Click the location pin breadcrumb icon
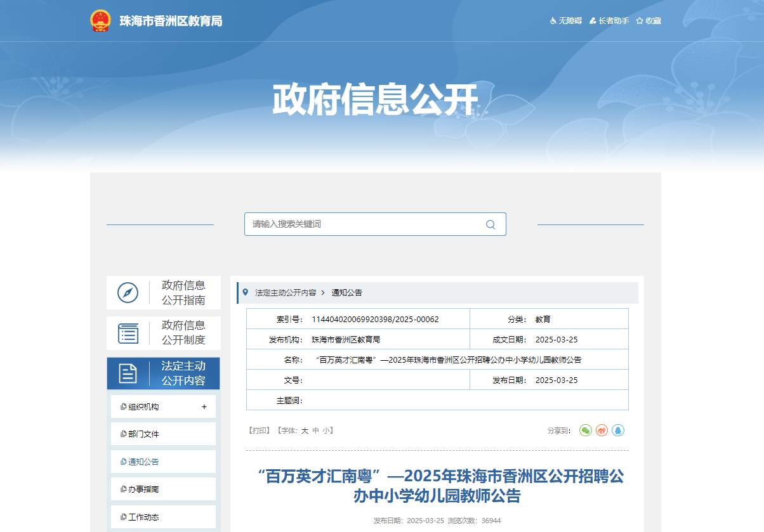Image resolution: width=764 pixels, height=532 pixels. 246,292
